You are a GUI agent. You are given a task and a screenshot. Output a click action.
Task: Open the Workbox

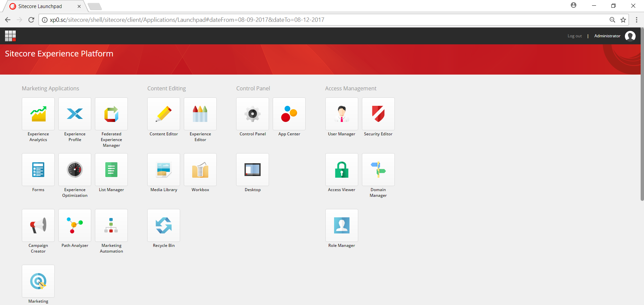click(200, 170)
